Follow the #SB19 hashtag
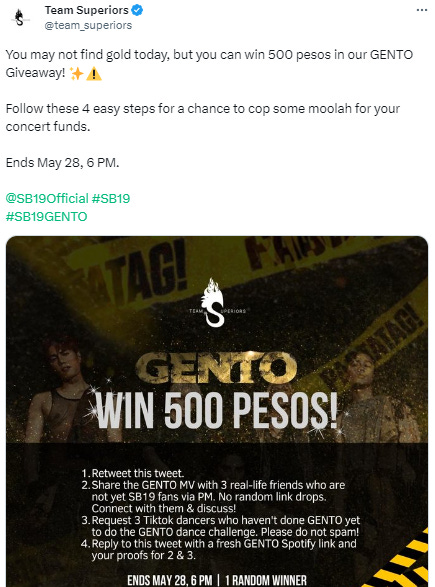This screenshot has height=587, width=435. click(111, 198)
